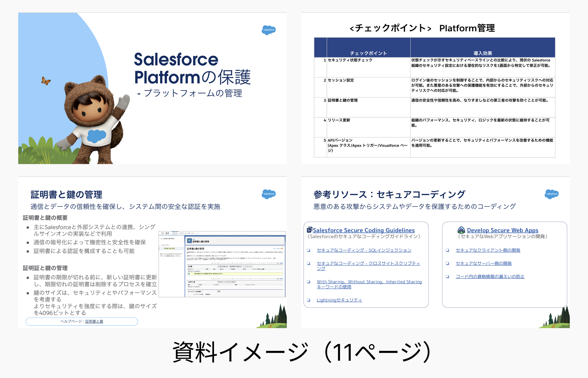The image size is (588, 378).
Task: Click the checkbox bullet before セキュアなクライアント側の開発
Action: click(x=447, y=250)
